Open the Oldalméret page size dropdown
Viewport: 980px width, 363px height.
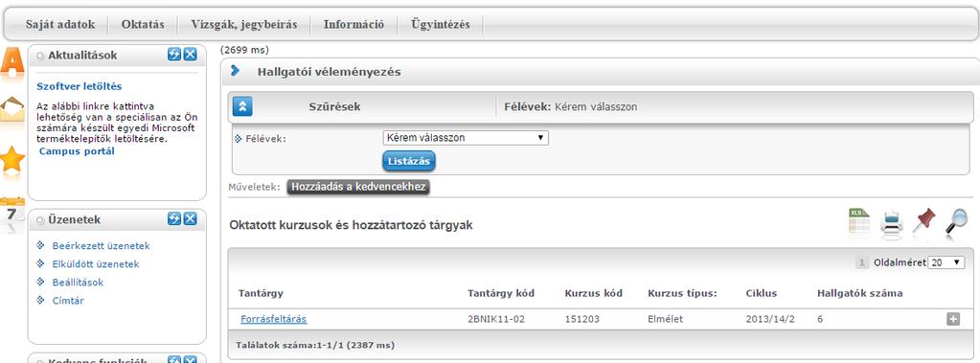pyautogui.click(x=946, y=263)
